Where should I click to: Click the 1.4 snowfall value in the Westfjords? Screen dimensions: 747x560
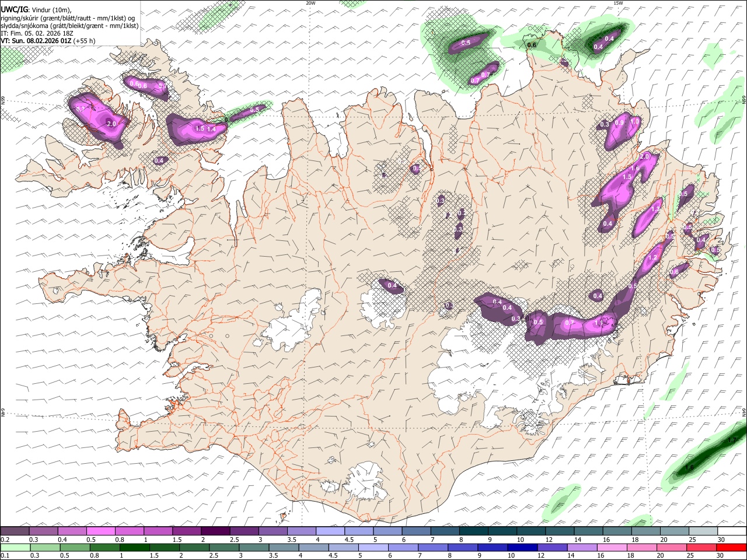click(x=212, y=129)
